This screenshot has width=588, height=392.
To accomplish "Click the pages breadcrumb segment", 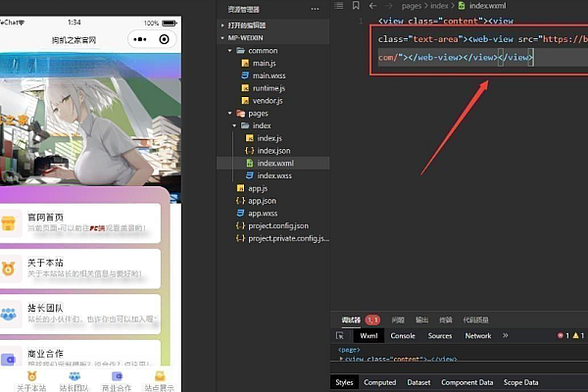I will coord(412,6).
